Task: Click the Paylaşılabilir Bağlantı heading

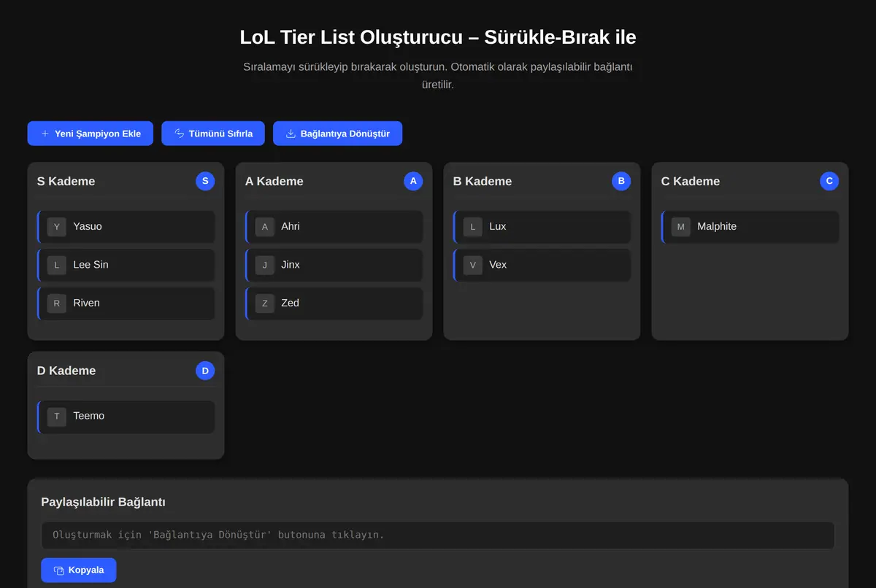Action: [x=103, y=502]
